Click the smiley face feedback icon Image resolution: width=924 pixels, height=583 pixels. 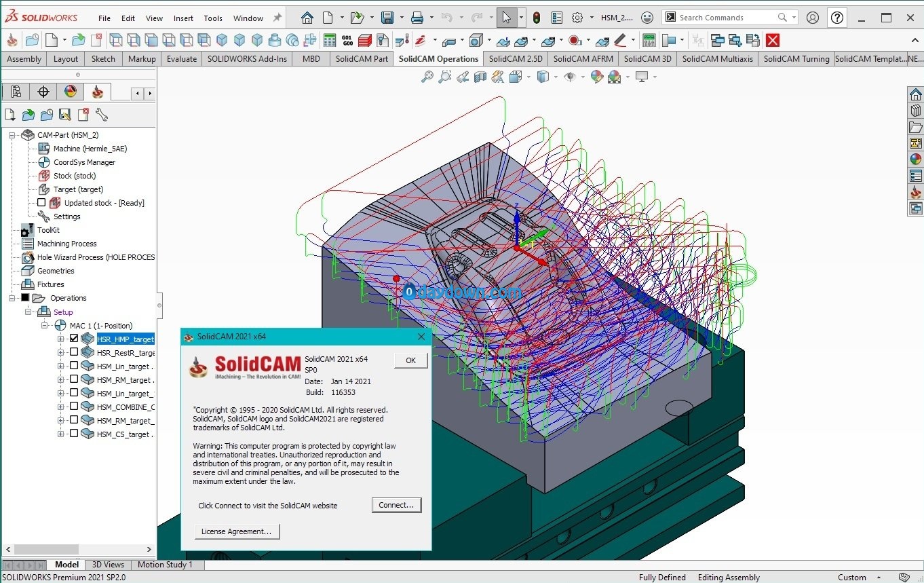648,18
